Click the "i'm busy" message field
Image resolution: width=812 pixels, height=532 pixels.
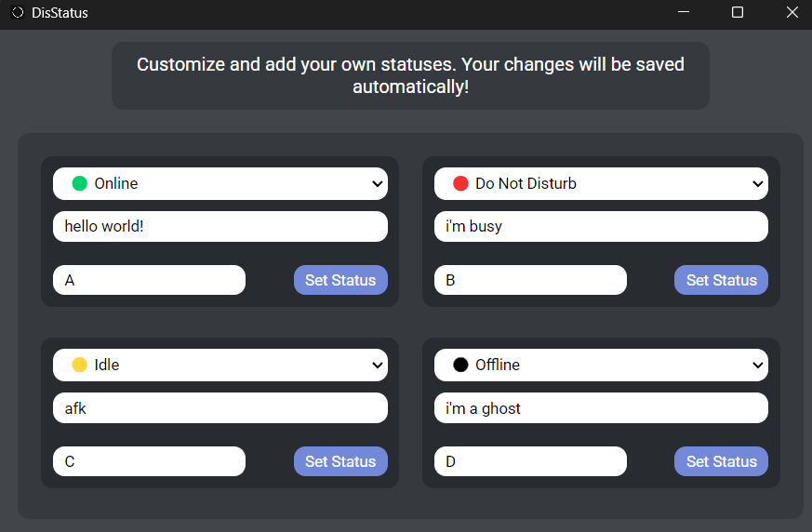(x=601, y=226)
